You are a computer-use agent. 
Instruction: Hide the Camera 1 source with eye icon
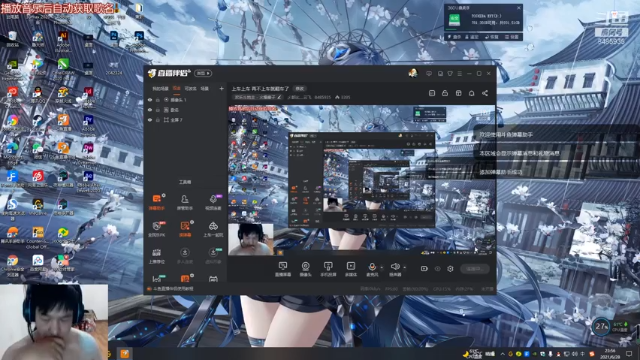coord(150,100)
